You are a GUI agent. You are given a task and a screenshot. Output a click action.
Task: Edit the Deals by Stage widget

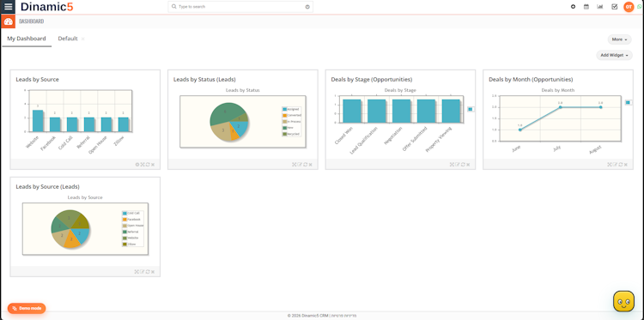coord(458,165)
